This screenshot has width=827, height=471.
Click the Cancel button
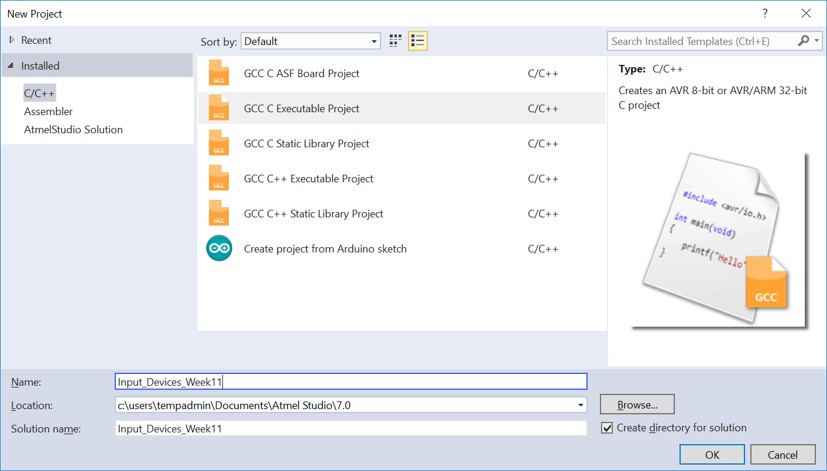[783, 455]
